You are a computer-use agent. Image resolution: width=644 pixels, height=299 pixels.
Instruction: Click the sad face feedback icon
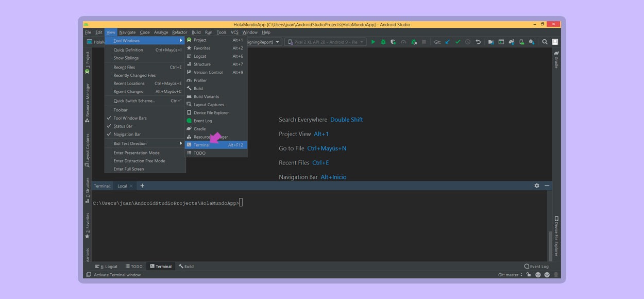(547, 275)
